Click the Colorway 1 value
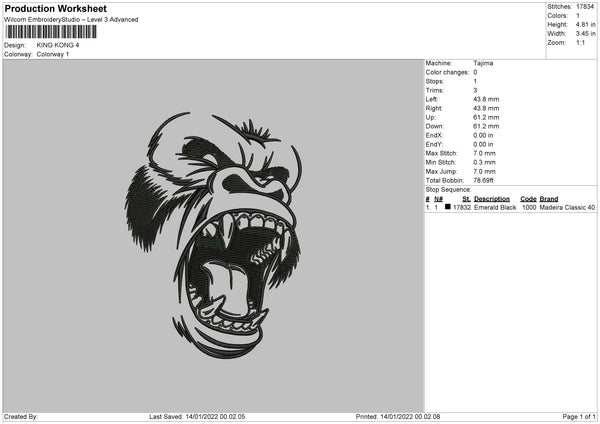The height and width of the screenshot is (424, 600). click(53, 54)
